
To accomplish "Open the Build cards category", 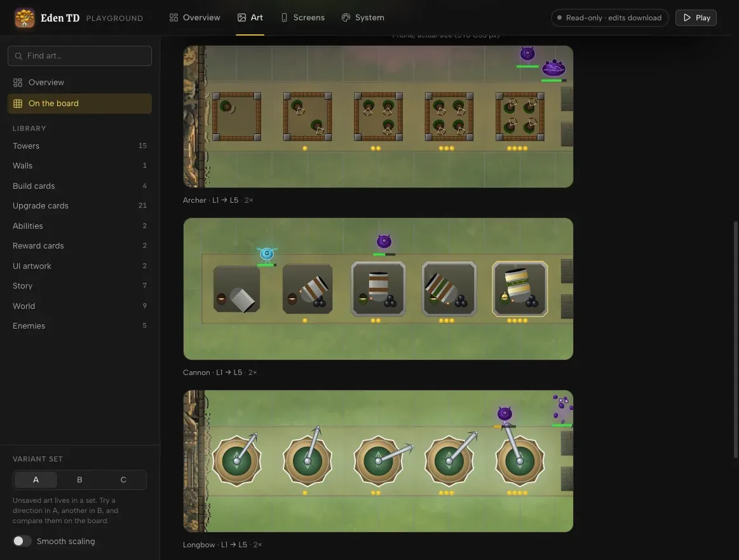I will click(79, 186).
